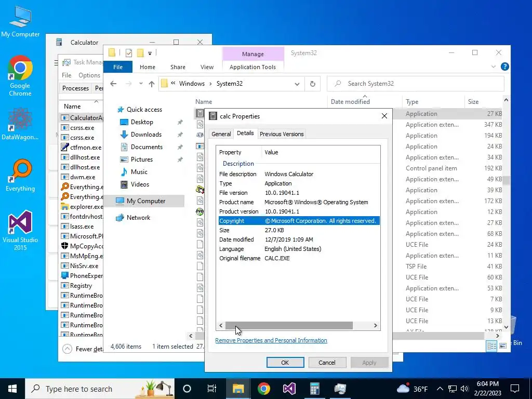Go up one folder level in Explorer

click(152, 84)
